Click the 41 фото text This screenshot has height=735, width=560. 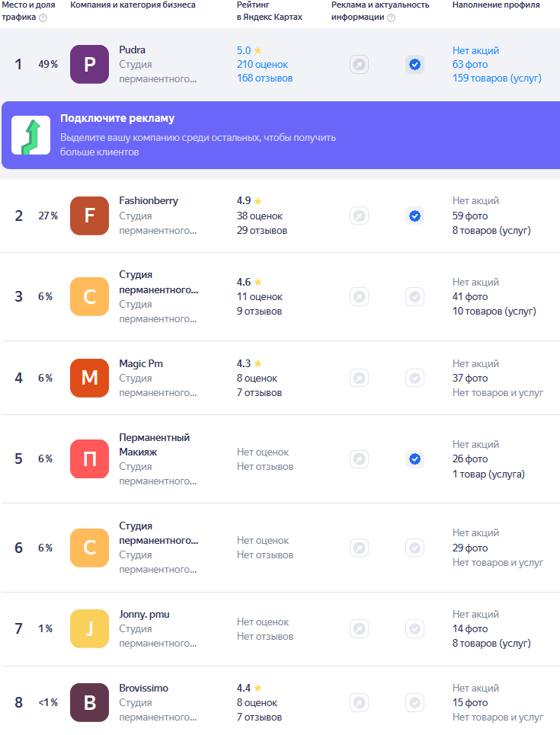point(470,297)
